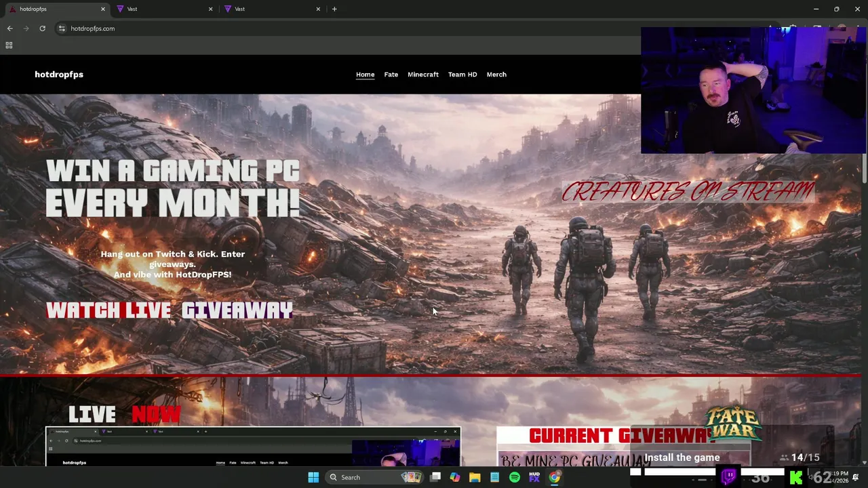Image resolution: width=868 pixels, height=488 pixels.
Task: Open the Notepad taskbar icon
Action: click(494, 477)
